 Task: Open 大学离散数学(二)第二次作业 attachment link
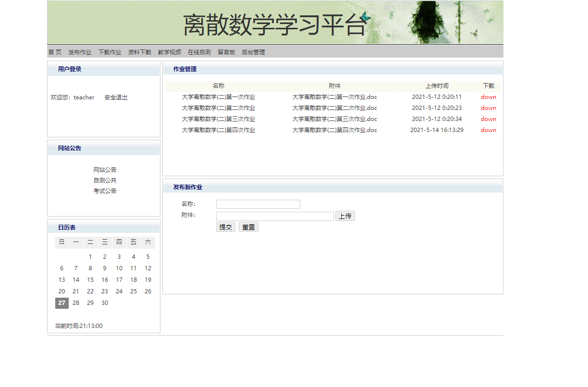[x=335, y=108]
